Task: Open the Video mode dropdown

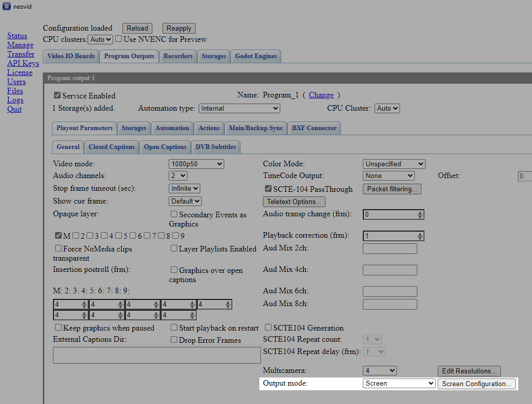Action: tap(196, 164)
